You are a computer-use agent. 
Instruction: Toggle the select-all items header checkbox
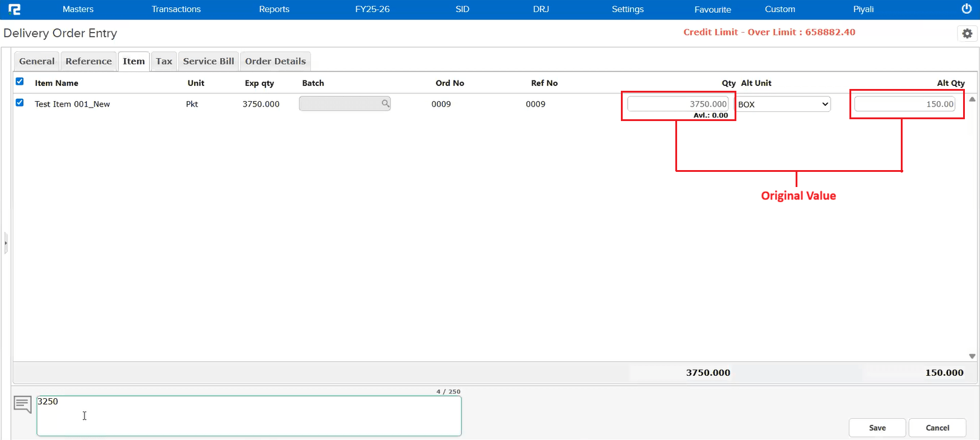pos(20,82)
